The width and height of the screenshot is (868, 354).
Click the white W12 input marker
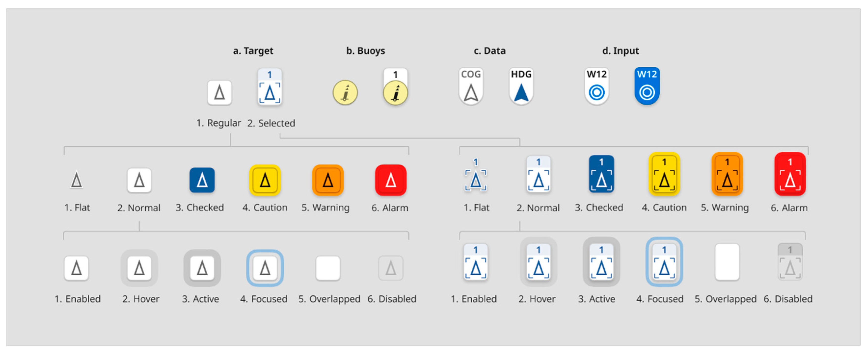click(x=596, y=86)
